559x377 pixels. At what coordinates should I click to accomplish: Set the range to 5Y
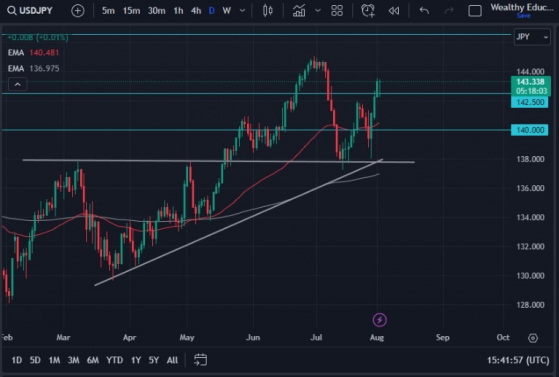click(x=154, y=360)
